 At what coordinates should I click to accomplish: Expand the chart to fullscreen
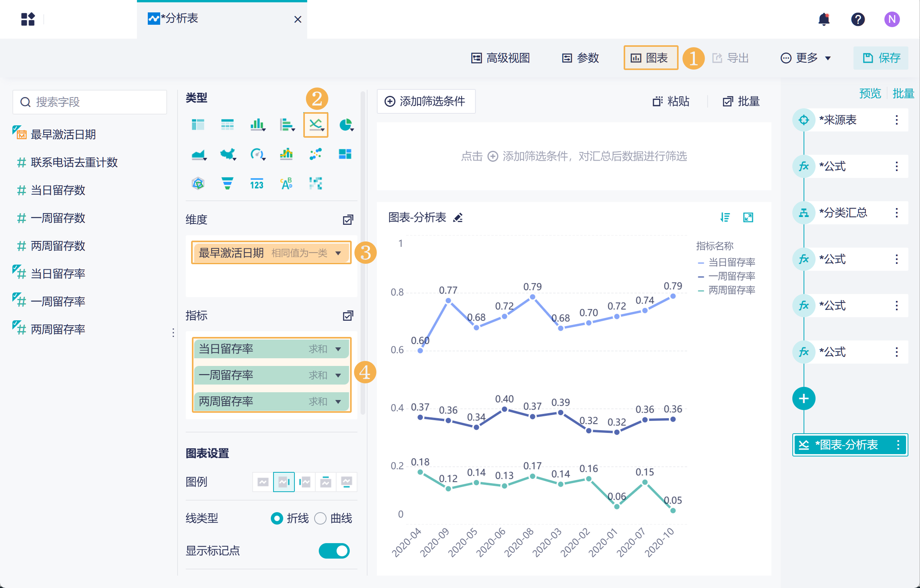[x=748, y=217]
